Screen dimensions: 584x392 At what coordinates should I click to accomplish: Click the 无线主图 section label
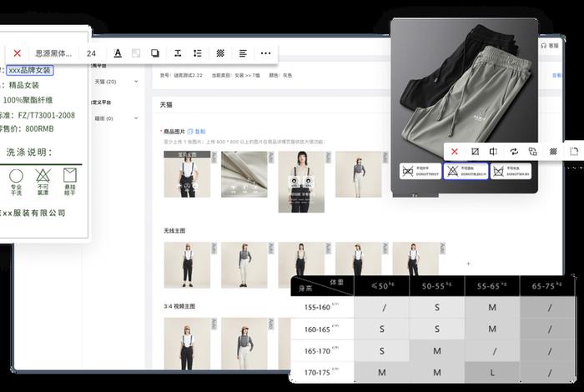(x=174, y=231)
